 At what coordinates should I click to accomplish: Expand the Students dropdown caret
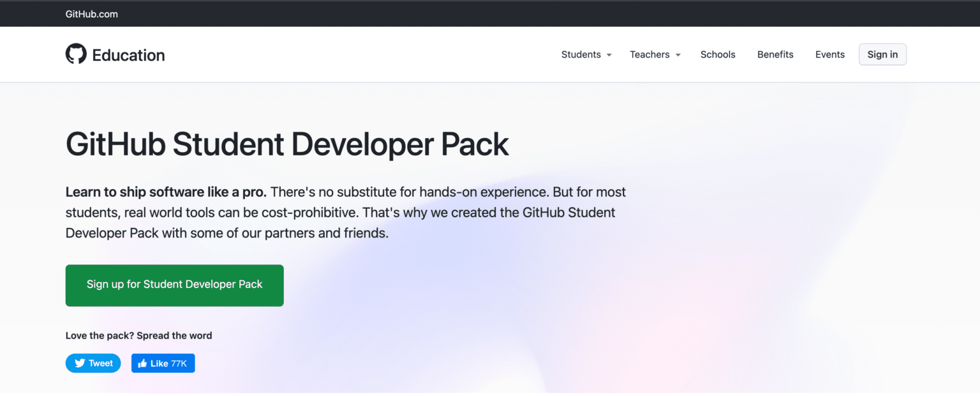609,55
